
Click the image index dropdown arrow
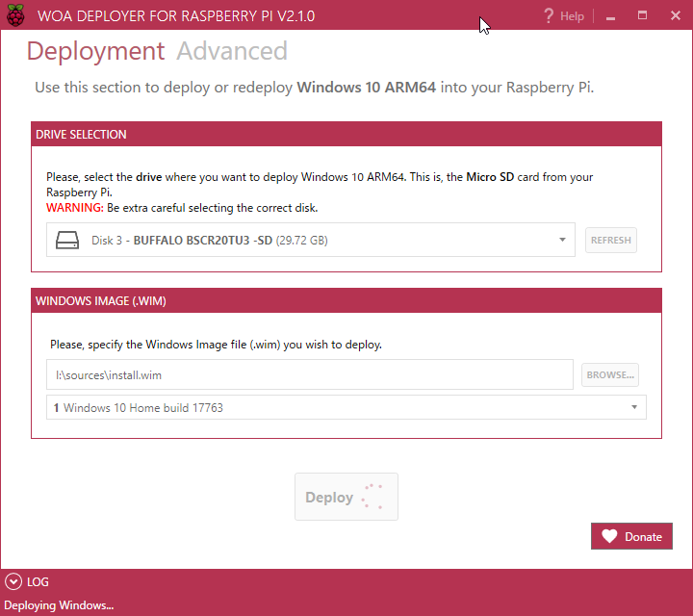[x=634, y=407]
